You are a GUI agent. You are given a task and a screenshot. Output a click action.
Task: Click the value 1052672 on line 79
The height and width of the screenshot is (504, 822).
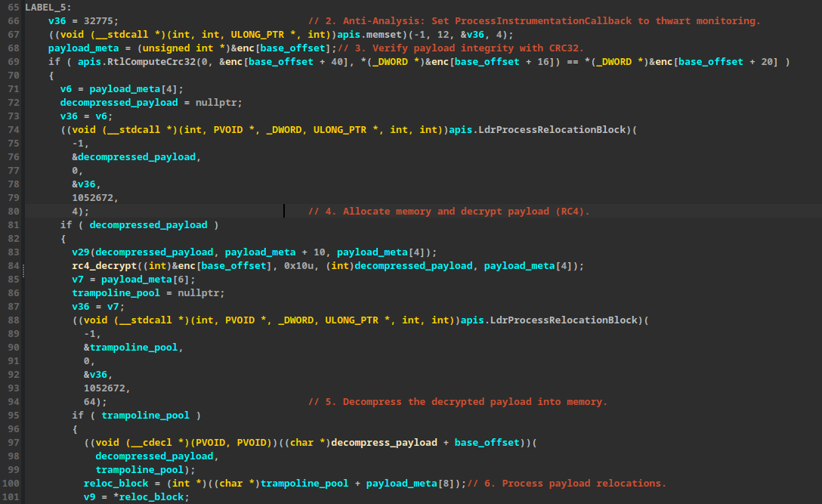pyautogui.click(x=93, y=198)
